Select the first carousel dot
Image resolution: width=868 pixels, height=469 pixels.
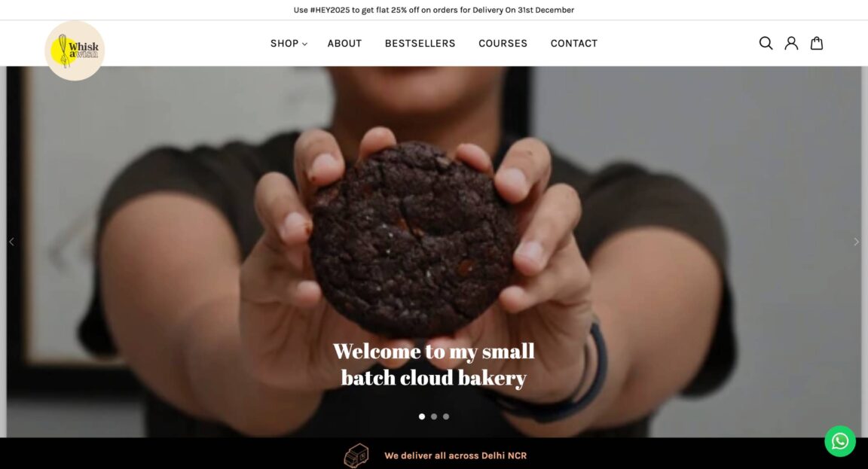pyautogui.click(x=422, y=416)
